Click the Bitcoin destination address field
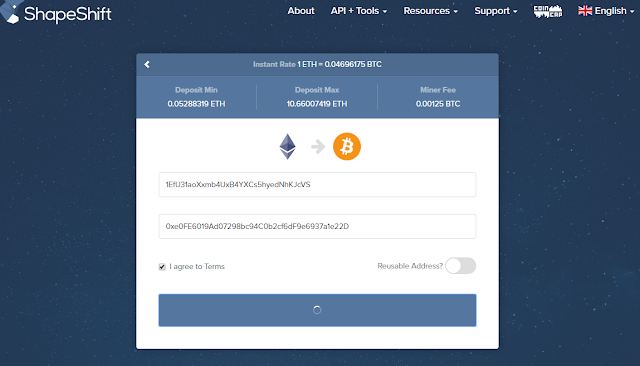The image size is (640, 366). 317,184
